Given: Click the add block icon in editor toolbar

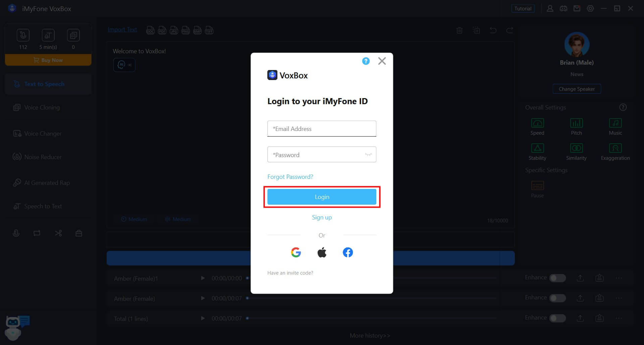Looking at the screenshot, I should tap(476, 30).
